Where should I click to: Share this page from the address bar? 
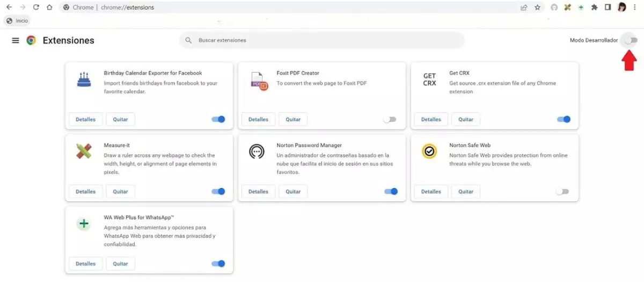524,8
